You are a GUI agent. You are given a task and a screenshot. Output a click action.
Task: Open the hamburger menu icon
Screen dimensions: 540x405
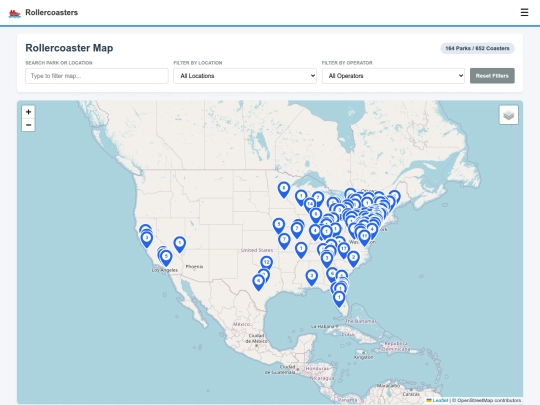[524, 12]
